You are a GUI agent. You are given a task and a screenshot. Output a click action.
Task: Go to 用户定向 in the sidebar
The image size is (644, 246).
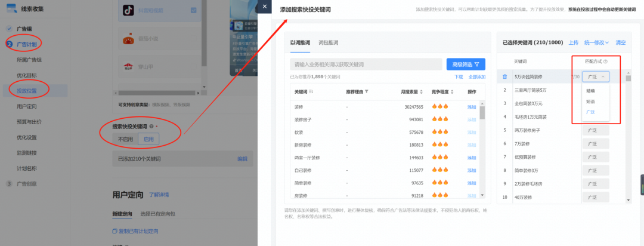pyautogui.click(x=27, y=106)
